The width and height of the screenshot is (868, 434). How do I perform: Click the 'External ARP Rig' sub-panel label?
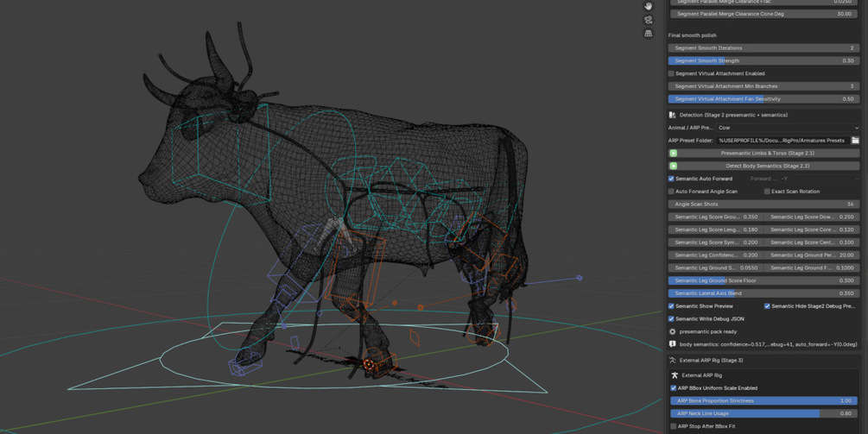(701, 375)
